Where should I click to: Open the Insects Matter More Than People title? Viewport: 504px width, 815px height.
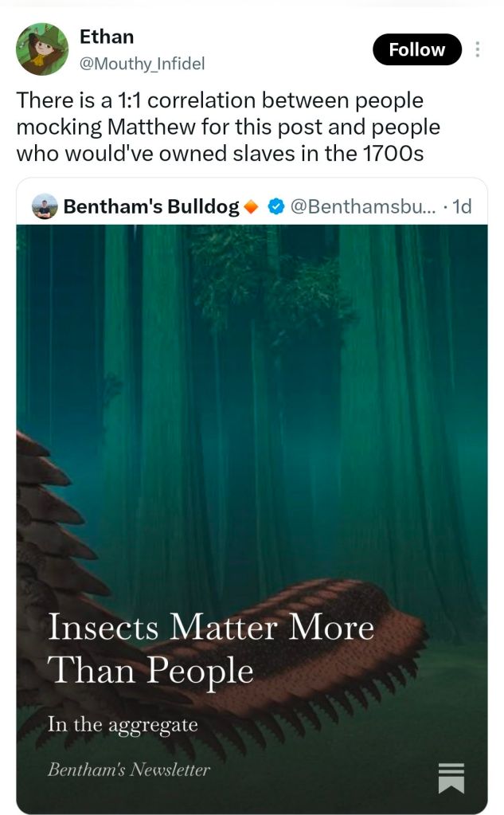(210, 648)
